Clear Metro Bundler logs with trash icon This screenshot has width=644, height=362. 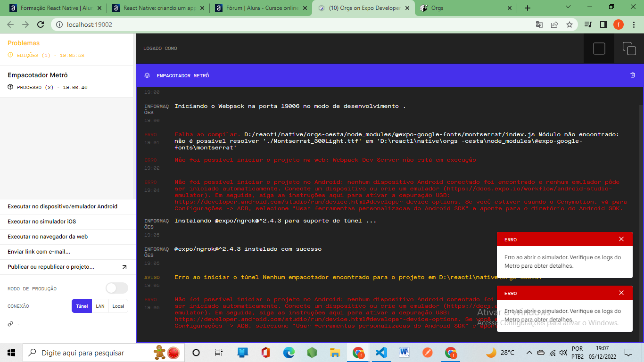633,75
